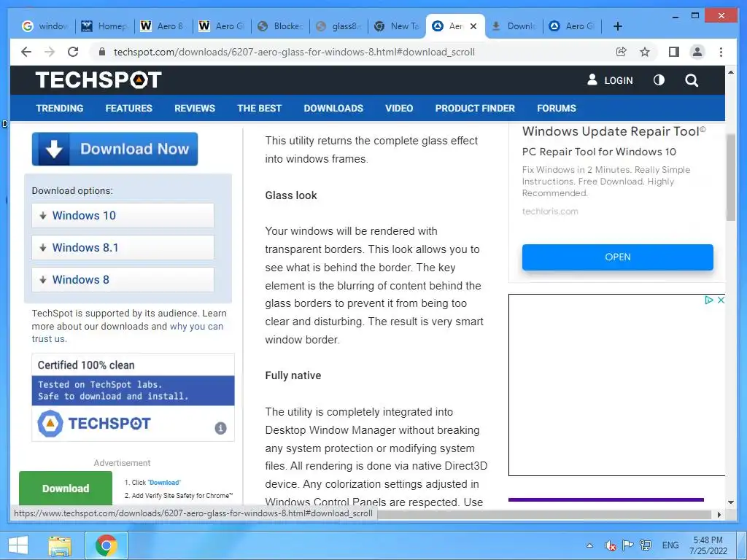Open the Windows Start button

[18, 545]
